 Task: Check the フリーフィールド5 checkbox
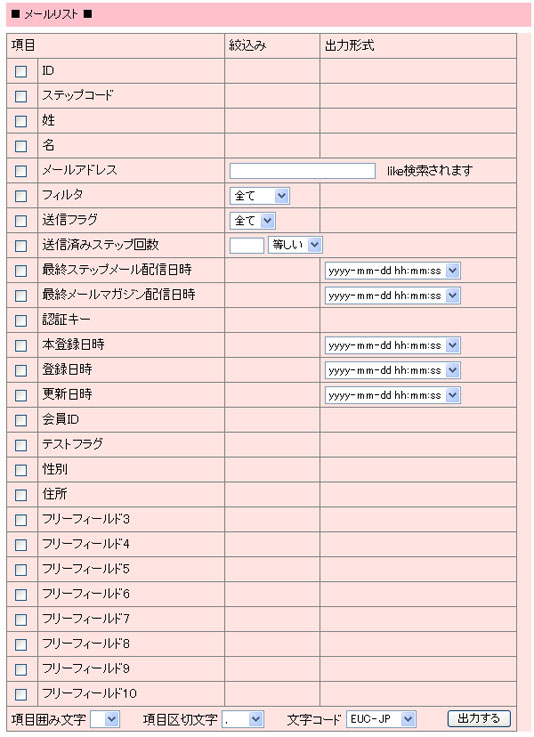(21, 570)
